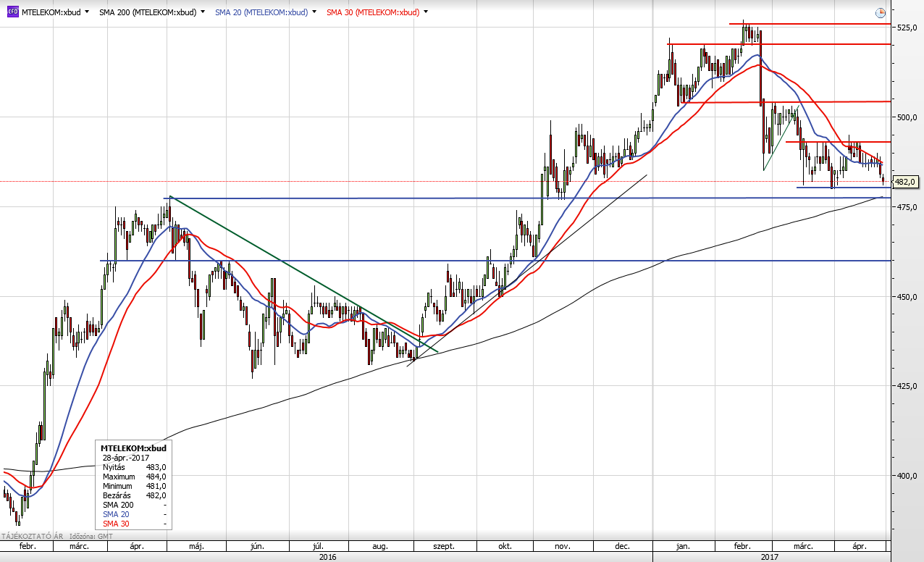Select the blue SMA 20 (MTELEKOM:xbud) legend label
Screen dimensions: 924x562
(x=261, y=12)
